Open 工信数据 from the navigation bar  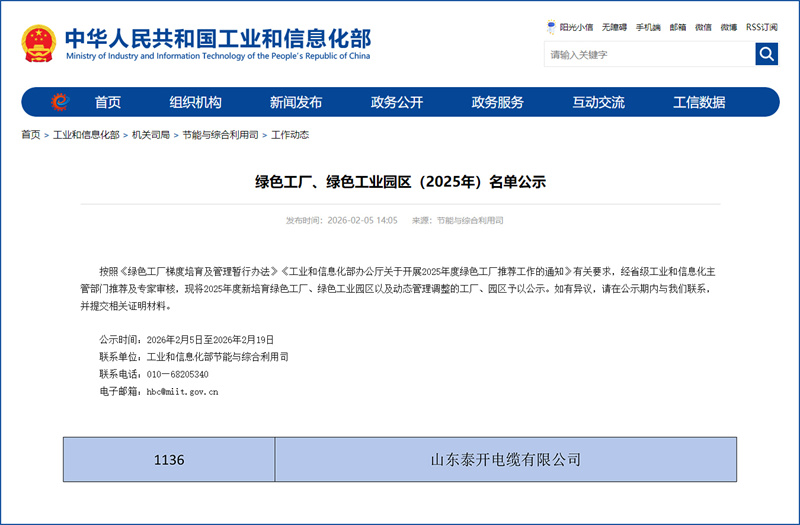699,102
